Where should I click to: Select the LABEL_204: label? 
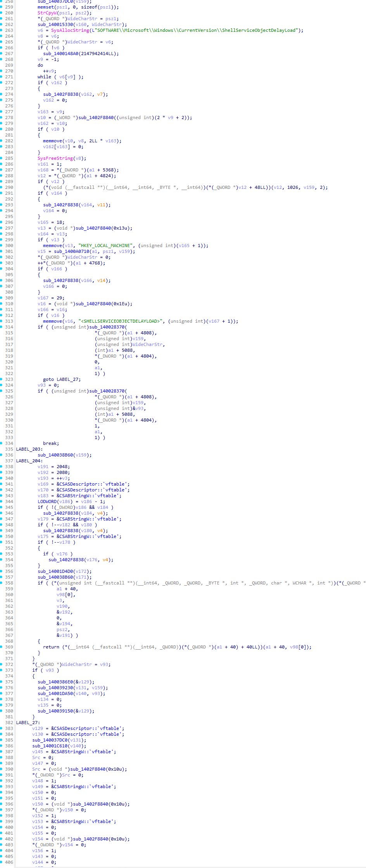click(29, 461)
